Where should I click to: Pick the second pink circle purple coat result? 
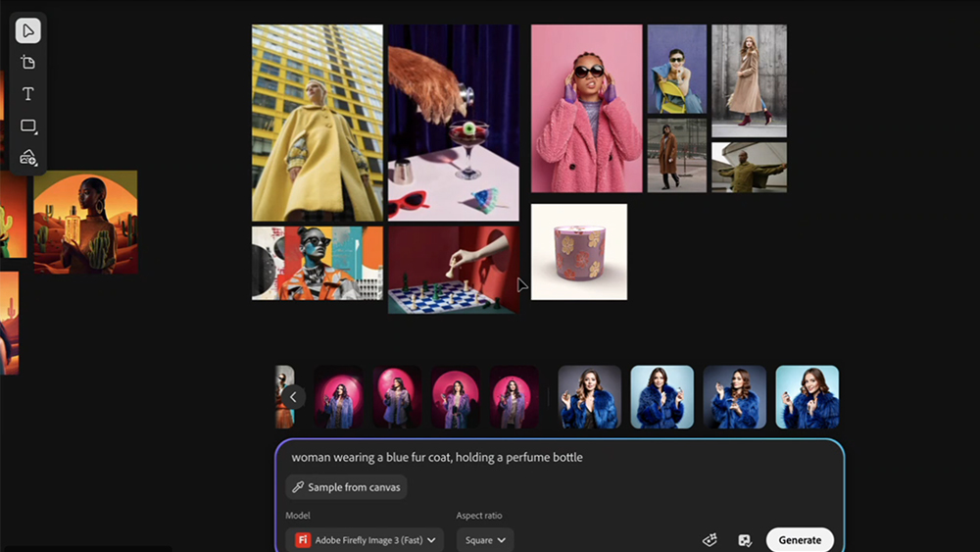pyautogui.click(x=397, y=397)
